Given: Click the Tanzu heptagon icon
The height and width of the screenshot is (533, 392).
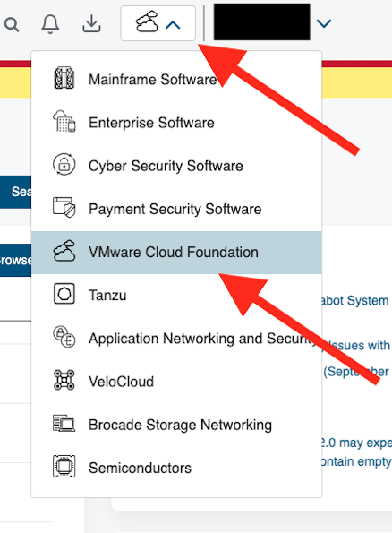Looking at the screenshot, I should (64, 293).
